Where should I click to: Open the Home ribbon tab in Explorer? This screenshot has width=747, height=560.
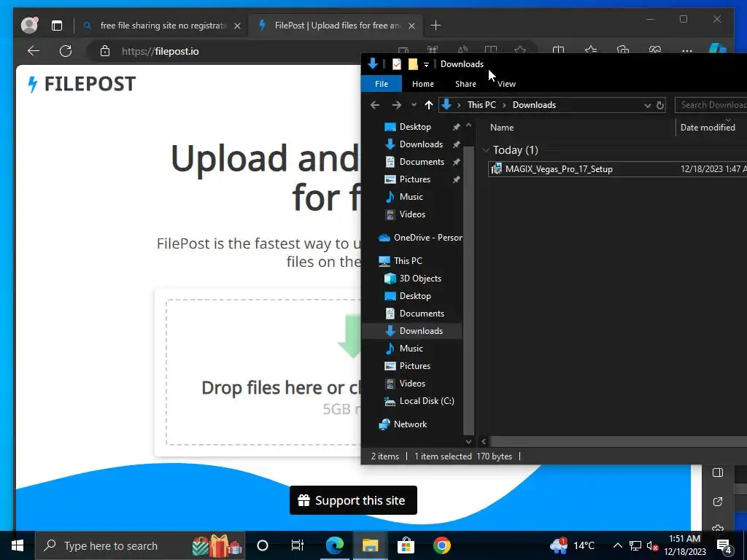(422, 84)
